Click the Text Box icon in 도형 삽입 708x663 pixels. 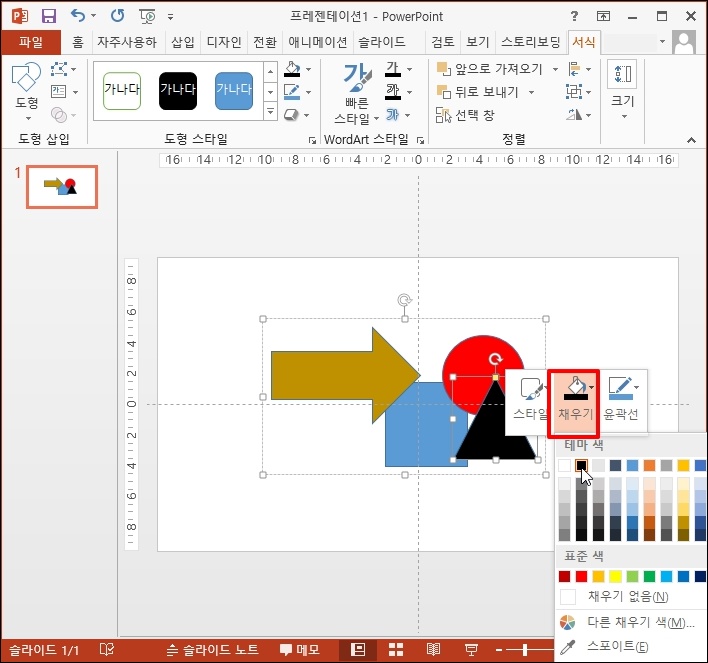[x=59, y=92]
